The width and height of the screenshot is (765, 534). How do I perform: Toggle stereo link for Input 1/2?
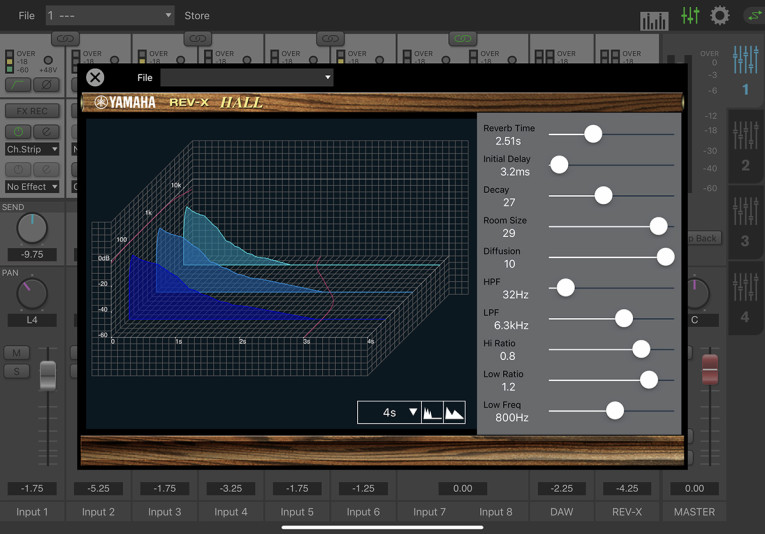[65, 39]
